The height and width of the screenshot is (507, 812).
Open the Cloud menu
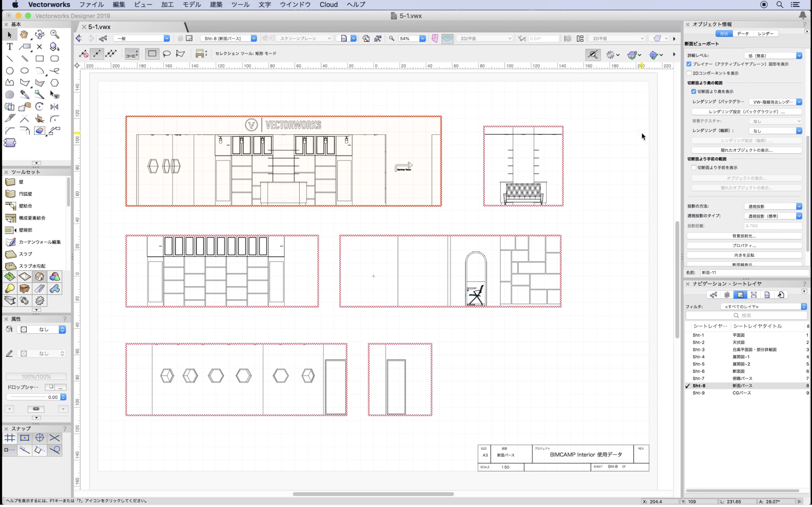pyautogui.click(x=328, y=5)
